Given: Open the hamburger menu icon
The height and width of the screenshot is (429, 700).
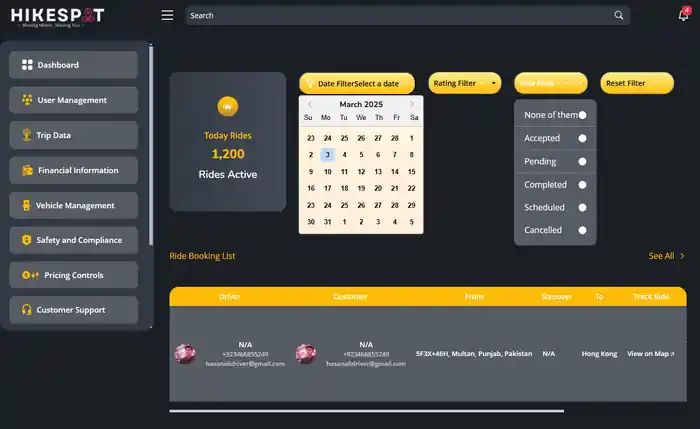Looking at the screenshot, I should click(167, 15).
